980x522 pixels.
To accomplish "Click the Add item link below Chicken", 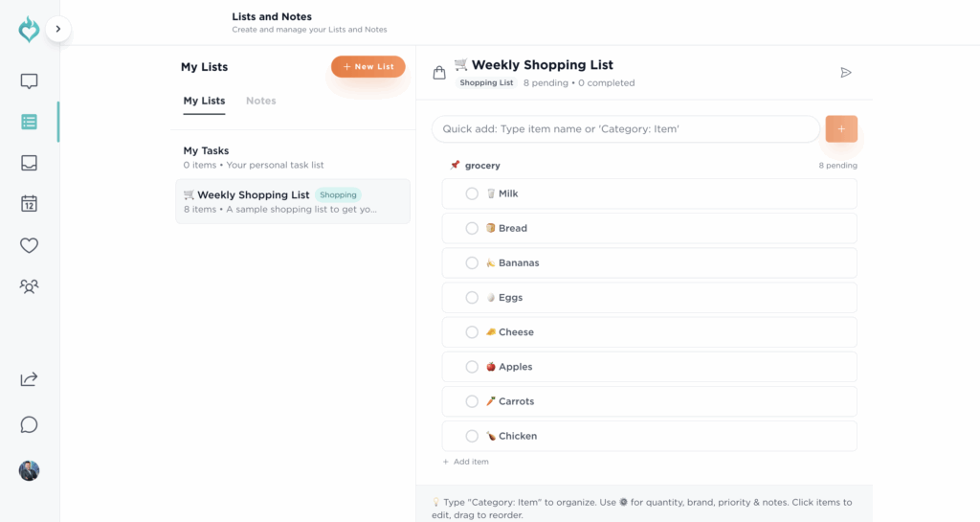I will coord(466,462).
